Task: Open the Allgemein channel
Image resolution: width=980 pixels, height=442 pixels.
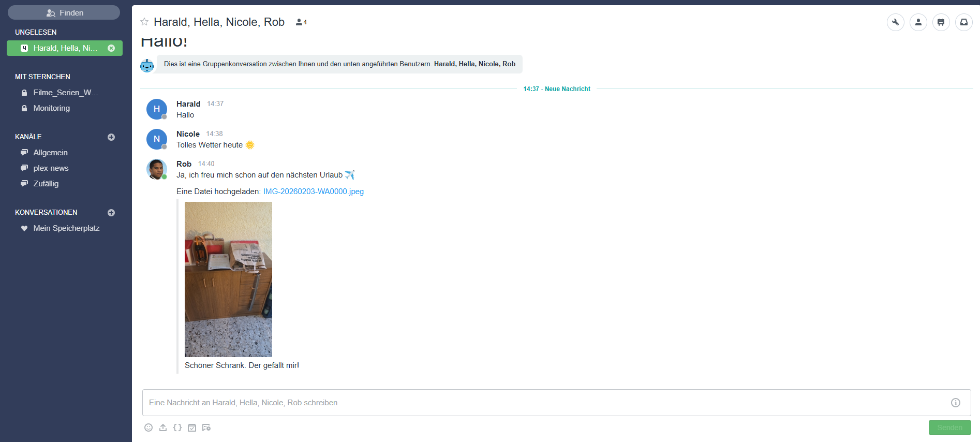Action: click(50, 153)
